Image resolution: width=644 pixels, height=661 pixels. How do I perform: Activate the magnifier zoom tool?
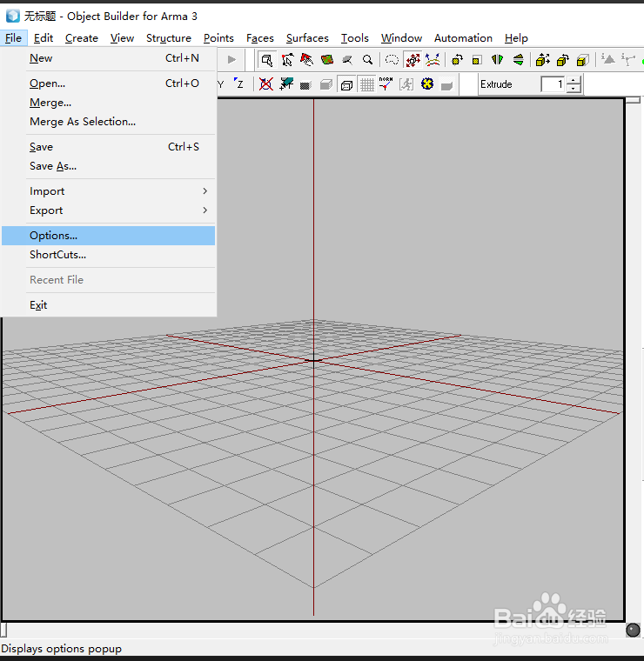click(x=367, y=60)
